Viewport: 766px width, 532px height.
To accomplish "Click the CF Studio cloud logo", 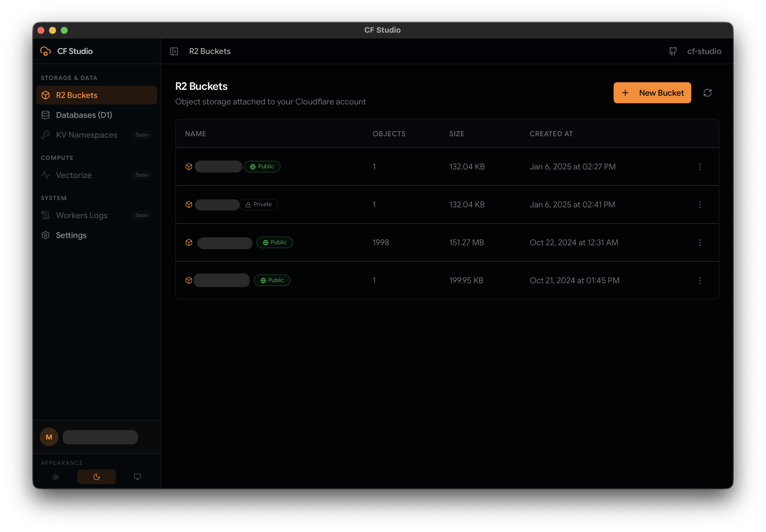I will point(45,51).
